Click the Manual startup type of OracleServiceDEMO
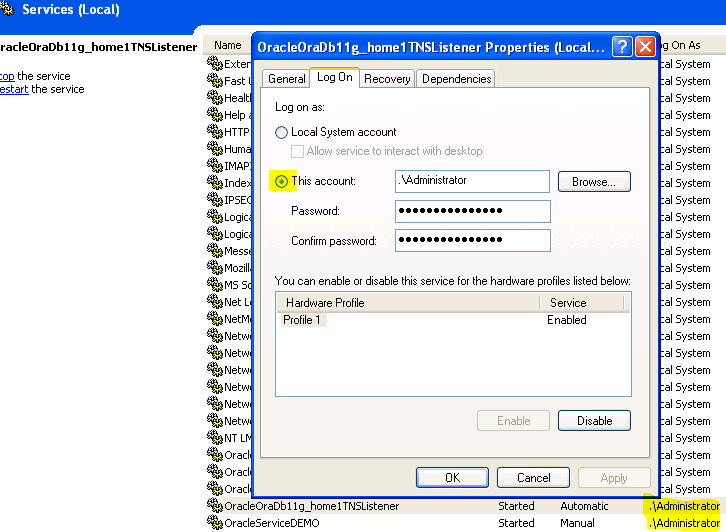 [577, 523]
